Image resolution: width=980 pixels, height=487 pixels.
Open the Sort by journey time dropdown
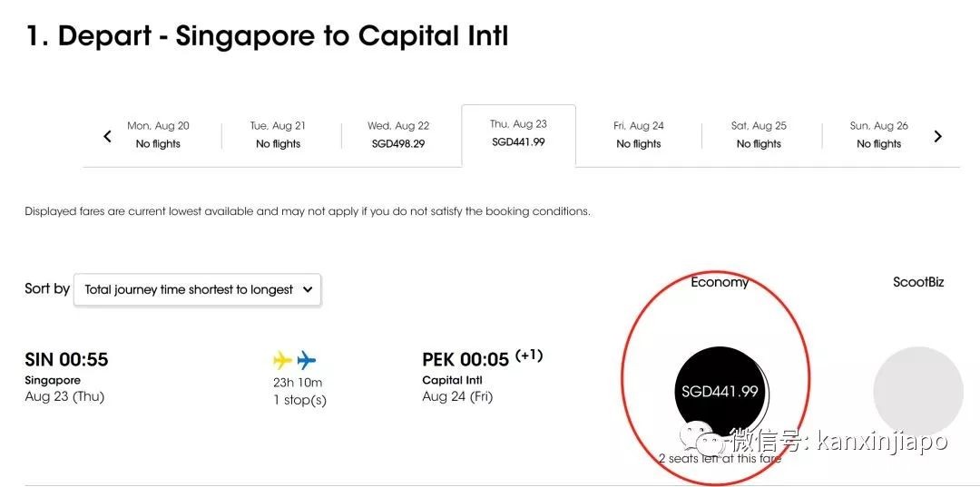[x=197, y=289]
